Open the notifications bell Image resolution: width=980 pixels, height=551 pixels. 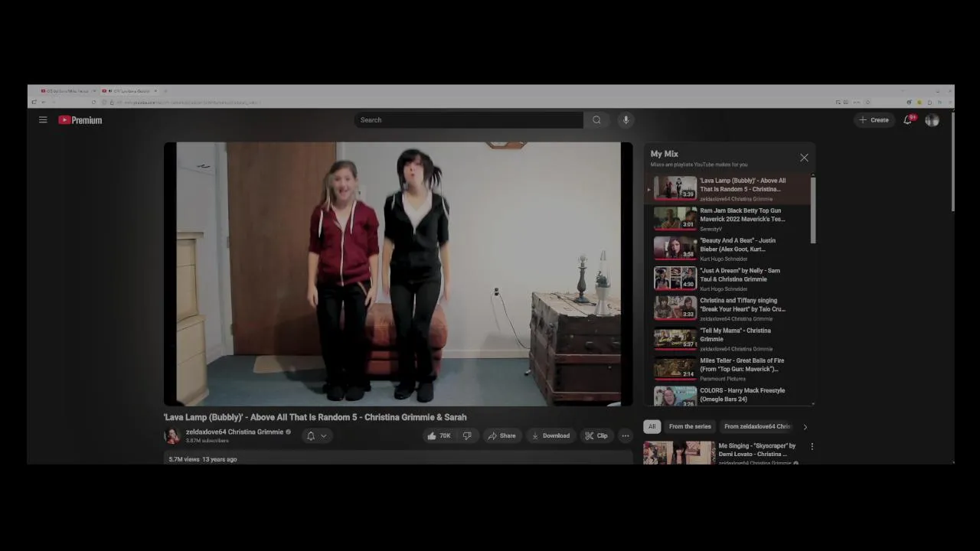(x=908, y=120)
